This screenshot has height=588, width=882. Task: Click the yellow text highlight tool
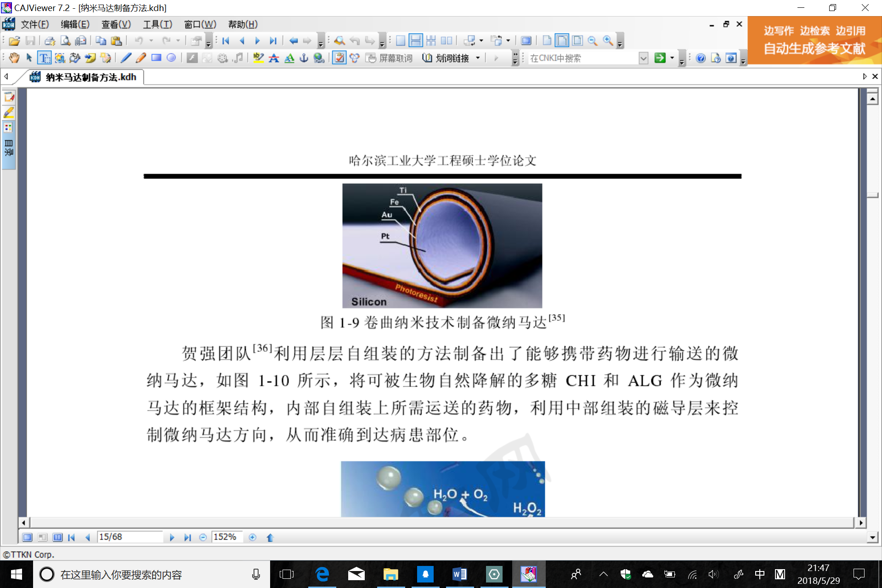pos(259,58)
